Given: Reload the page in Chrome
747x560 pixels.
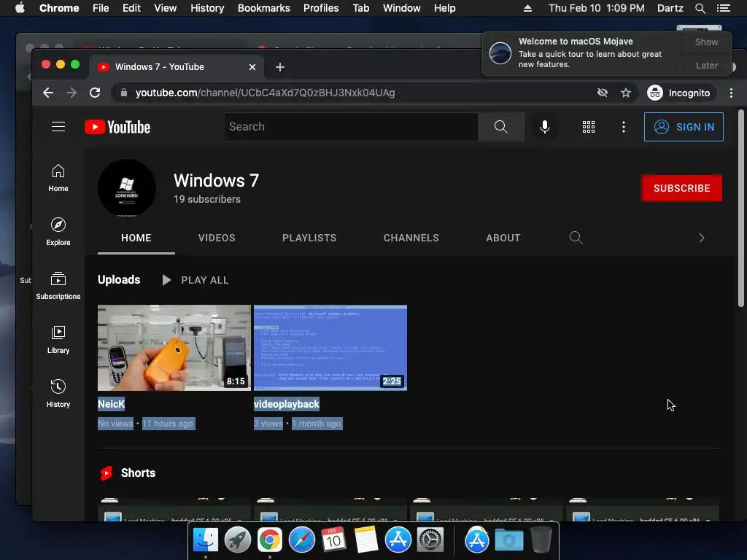Looking at the screenshot, I should (95, 93).
